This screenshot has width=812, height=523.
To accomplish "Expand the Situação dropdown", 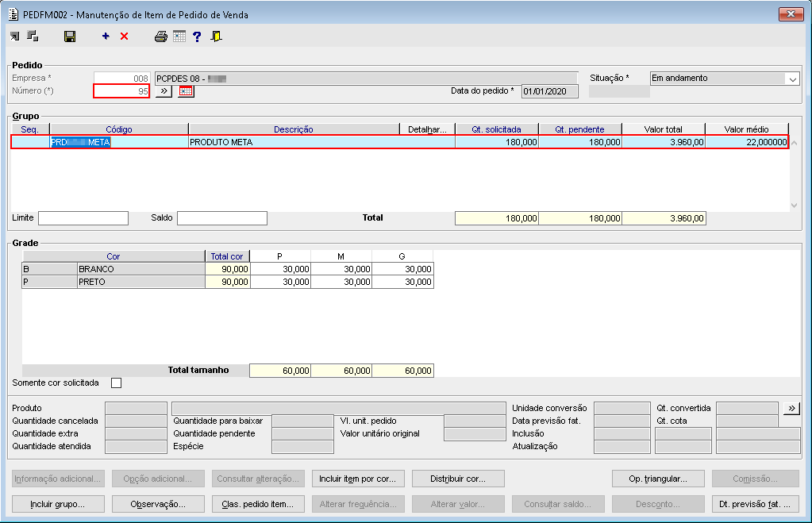I will click(x=792, y=79).
